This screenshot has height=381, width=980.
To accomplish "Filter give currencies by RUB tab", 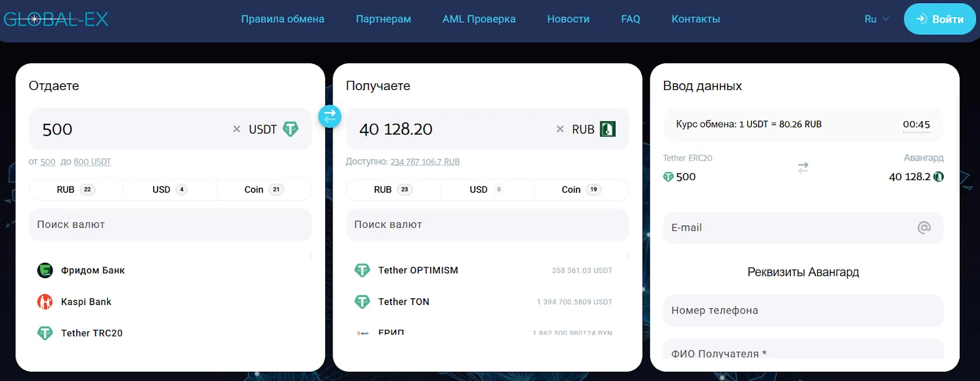I will click(76, 190).
